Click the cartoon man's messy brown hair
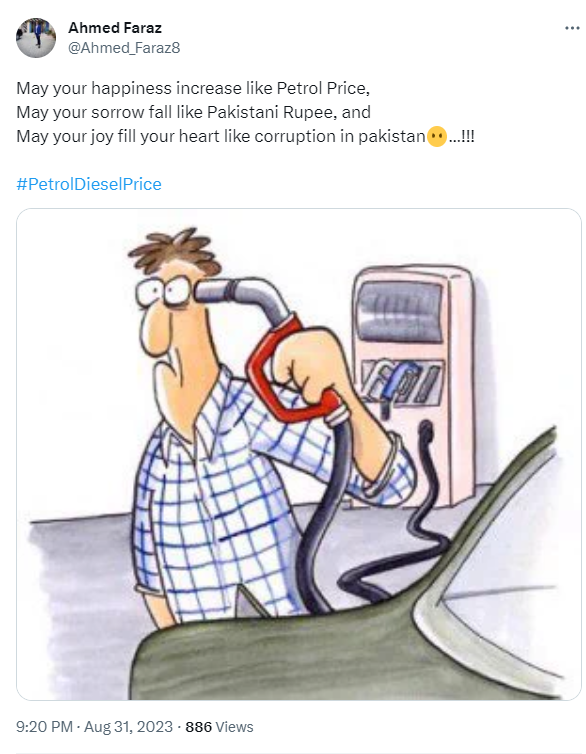The height and width of the screenshot is (754, 586). tap(174, 251)
